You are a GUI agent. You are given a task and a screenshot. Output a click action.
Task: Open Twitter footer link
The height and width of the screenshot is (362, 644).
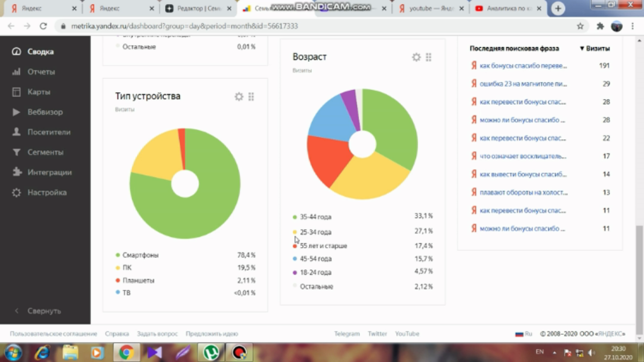point(378,334)
